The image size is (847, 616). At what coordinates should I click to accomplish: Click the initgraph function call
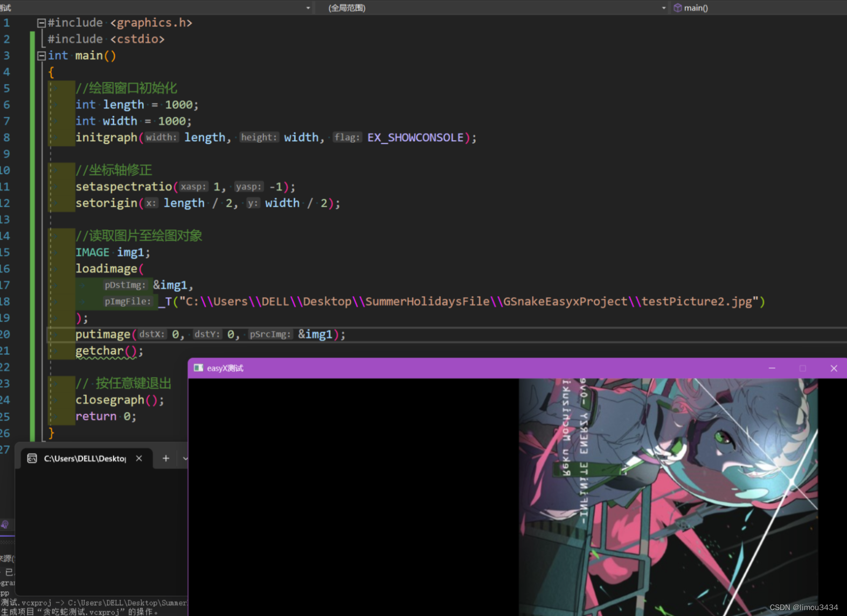pos(106,138)
